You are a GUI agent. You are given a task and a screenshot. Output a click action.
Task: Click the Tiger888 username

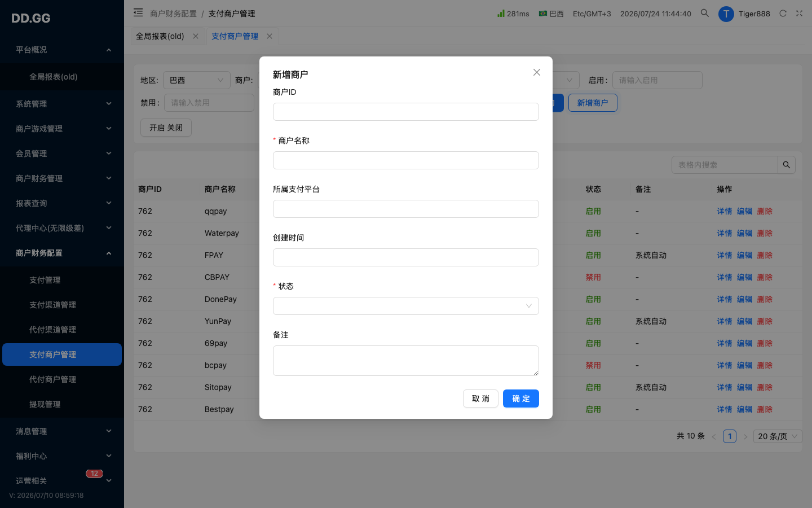[x=754, y=14]
